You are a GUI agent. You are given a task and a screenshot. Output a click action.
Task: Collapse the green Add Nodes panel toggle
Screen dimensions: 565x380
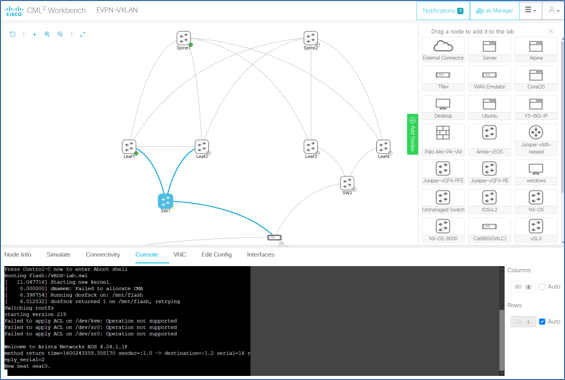pos(413,134)
